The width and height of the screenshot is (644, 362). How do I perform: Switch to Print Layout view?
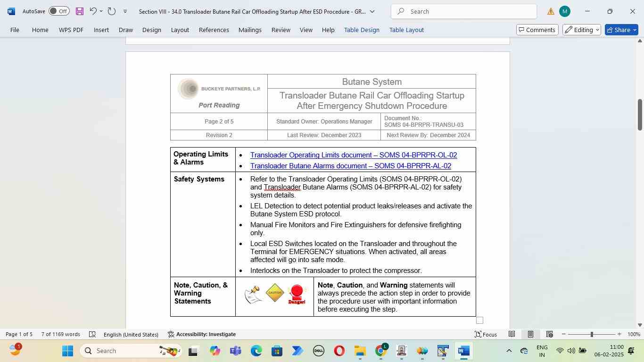click(x=530, y=334)
